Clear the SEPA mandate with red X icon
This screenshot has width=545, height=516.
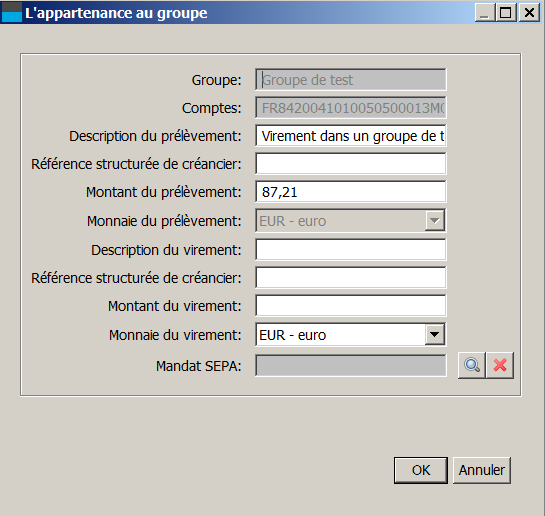[x=500, y=365]
